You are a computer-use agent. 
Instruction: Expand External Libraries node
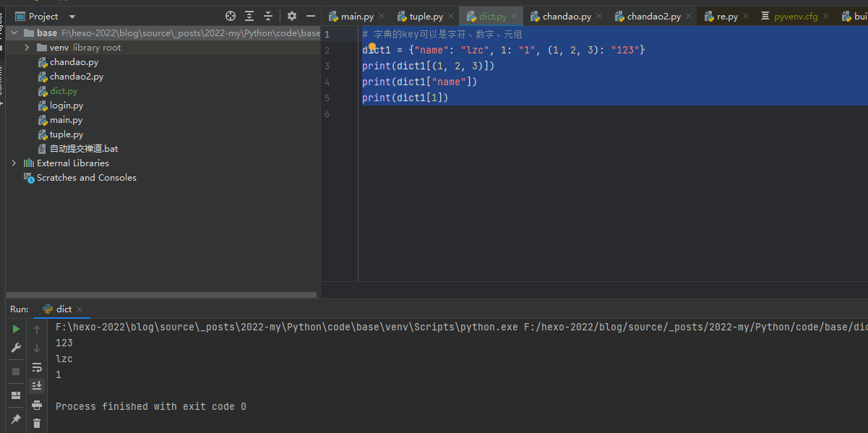click(x=14, y=163)
